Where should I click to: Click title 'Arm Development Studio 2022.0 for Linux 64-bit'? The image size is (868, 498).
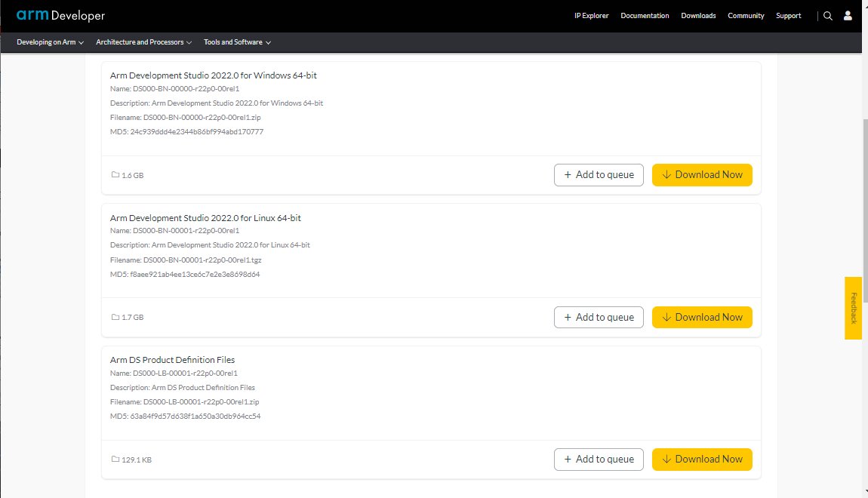(x=205, y=218)
